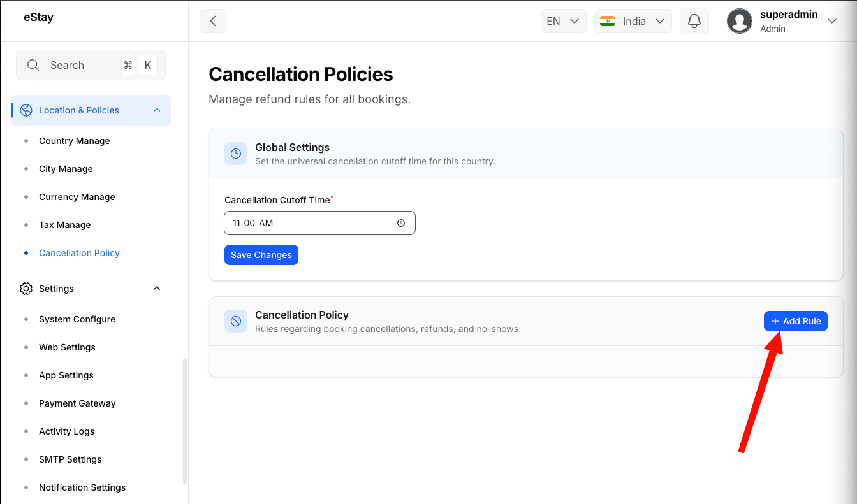857x504 pixels.
Task: Click the K shortcut key badge
Action: pyautogui.click(x=148, y=65)
